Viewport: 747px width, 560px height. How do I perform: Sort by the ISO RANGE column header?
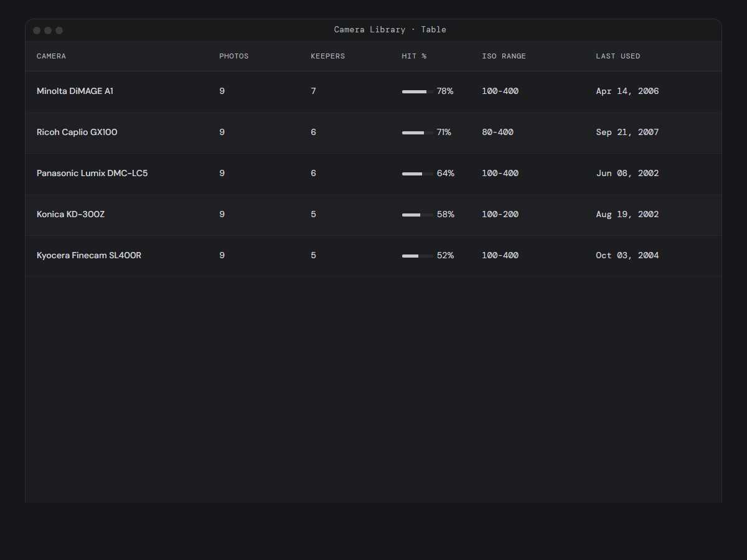504,56
